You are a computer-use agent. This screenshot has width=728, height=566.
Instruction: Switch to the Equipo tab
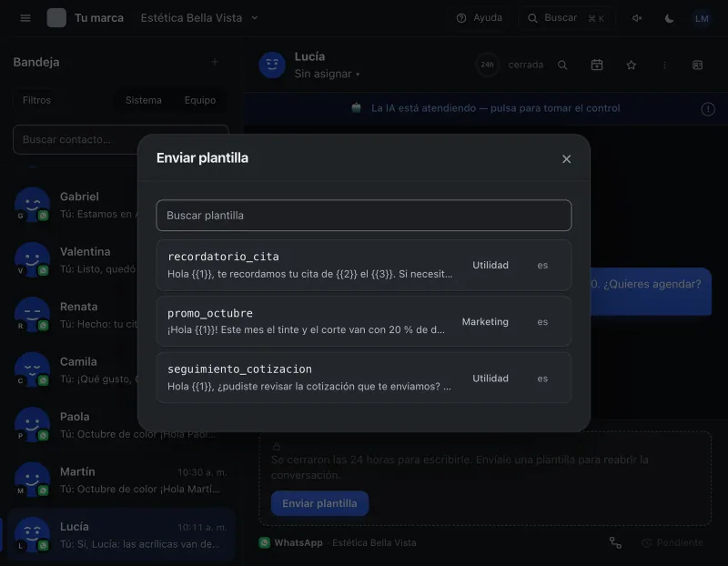200,100
